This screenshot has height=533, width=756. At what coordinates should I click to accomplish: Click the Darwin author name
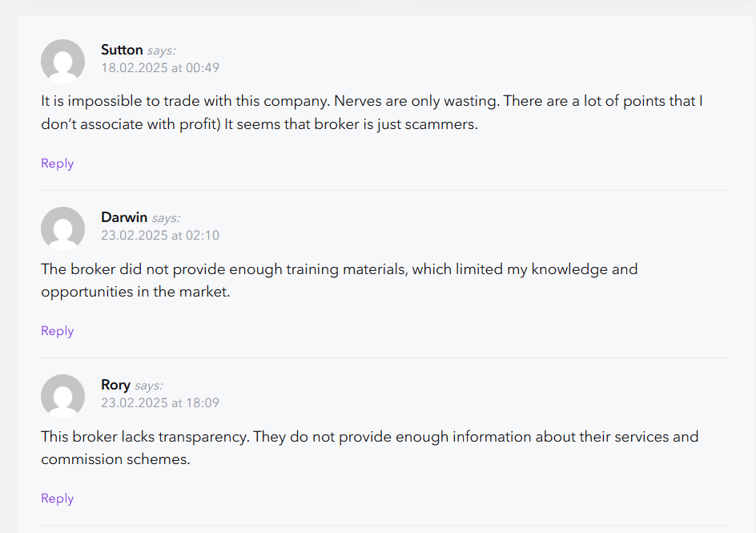[124, 217]
